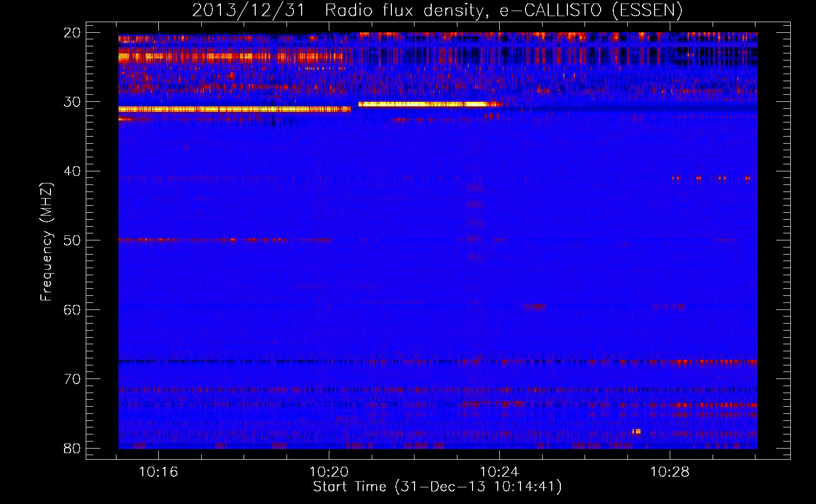Screen dimensions: 816x504
Task: Click the 20 MHz frequency tick label
Action: [72, 33]
